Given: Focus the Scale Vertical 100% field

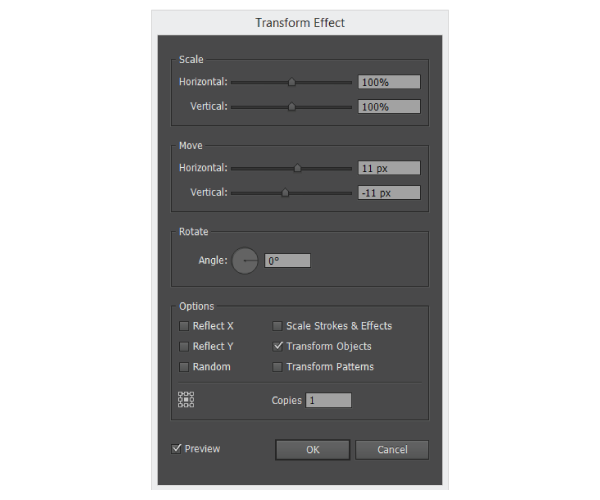Looking at the screenshot, I should click(x=389, y=107).
